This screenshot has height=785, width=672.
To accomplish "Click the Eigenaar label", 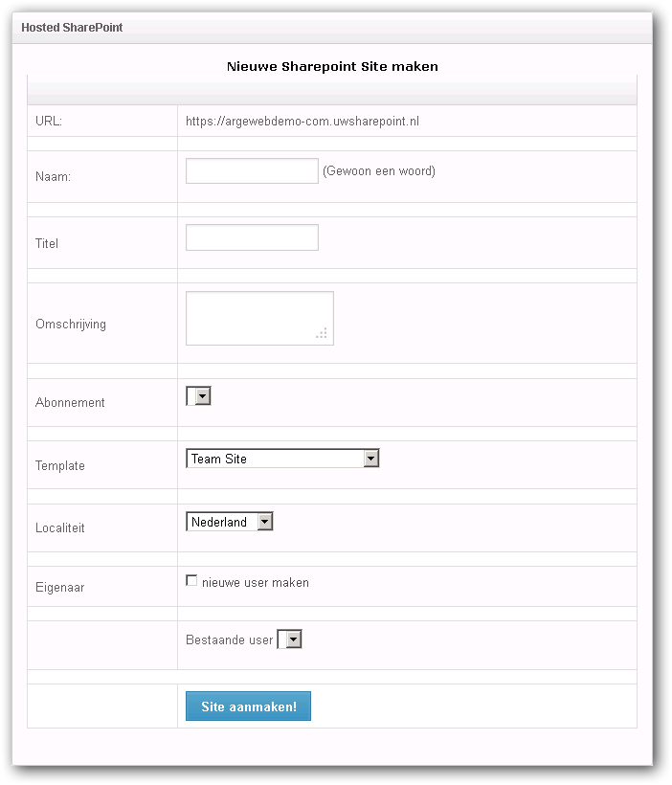I will [x=59, y=587].
